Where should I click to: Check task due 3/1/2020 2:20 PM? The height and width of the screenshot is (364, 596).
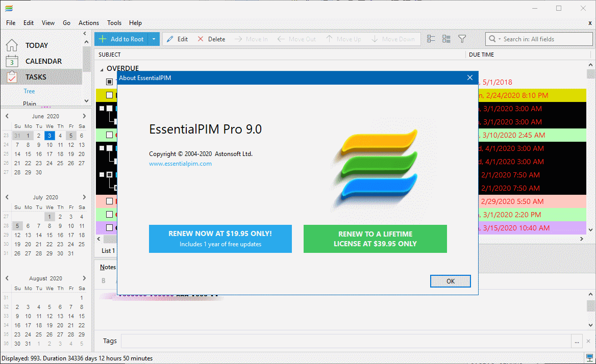(x=110, y=215)
